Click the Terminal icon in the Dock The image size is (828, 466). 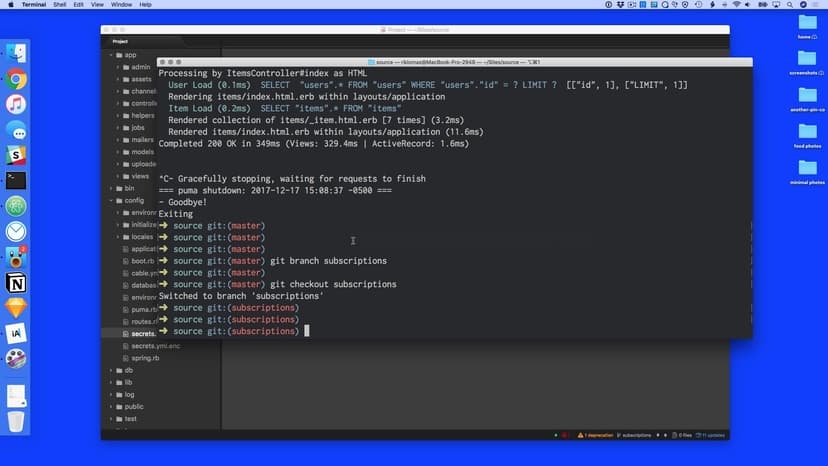tap(16, 181)
